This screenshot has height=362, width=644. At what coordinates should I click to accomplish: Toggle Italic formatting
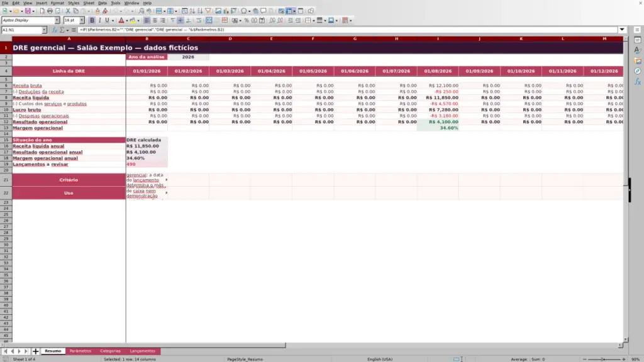click(x=99, y=21)
